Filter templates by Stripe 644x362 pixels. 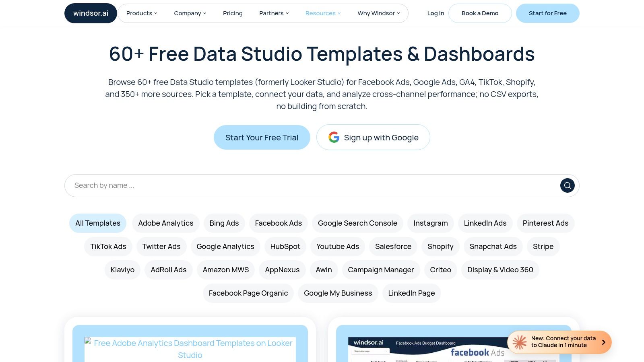click(x=543, y=247)
